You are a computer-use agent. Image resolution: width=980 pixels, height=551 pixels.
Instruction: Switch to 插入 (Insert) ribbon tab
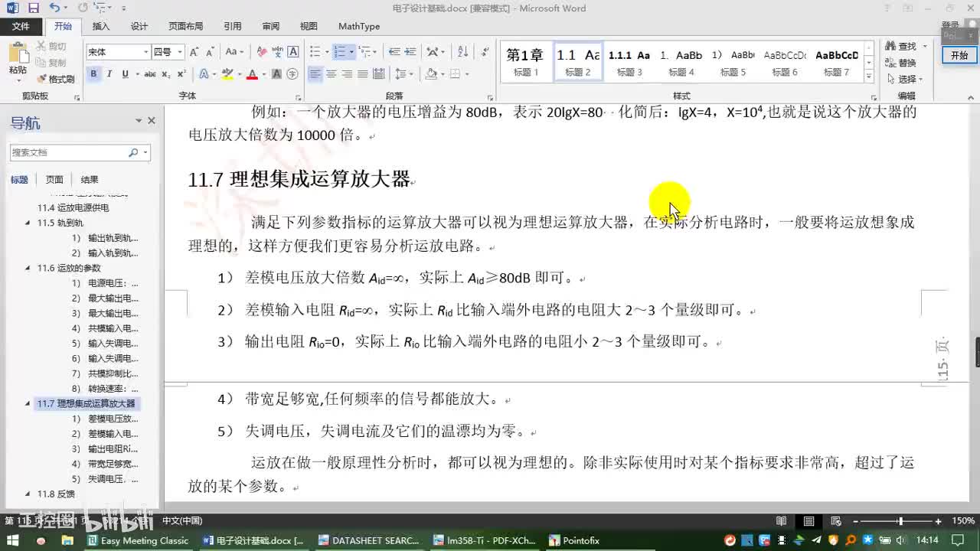tap(101, 26)
